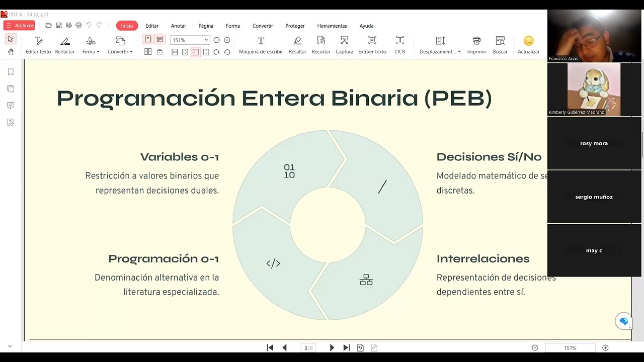Viewport: 644px width, 362px height.
Task: Click the cover page view icon
Action: coord(160,52)
